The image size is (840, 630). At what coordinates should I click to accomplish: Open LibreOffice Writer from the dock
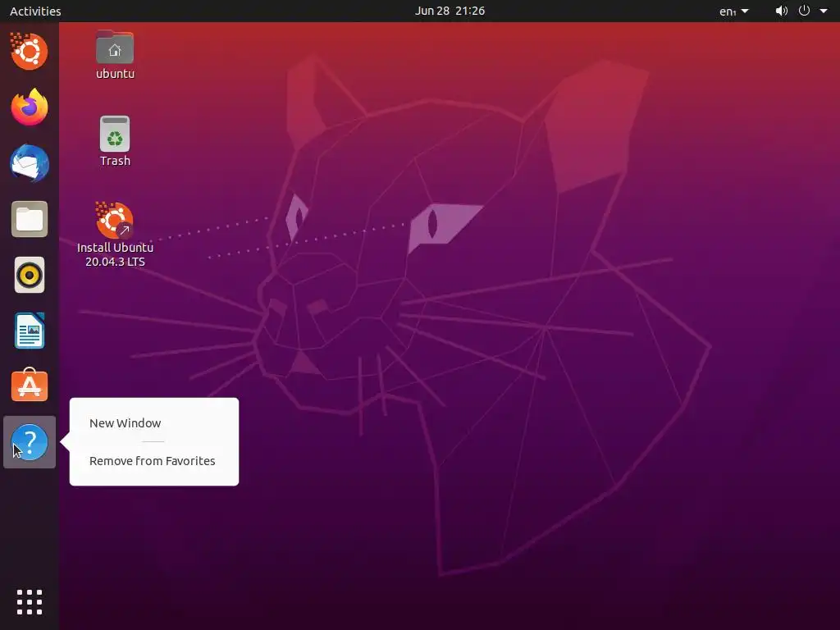30,331
